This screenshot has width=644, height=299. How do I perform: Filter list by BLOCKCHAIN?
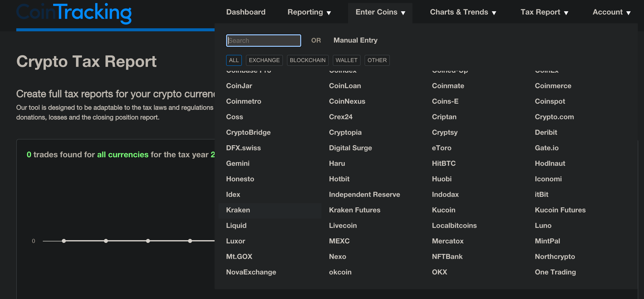coord(307,60)
